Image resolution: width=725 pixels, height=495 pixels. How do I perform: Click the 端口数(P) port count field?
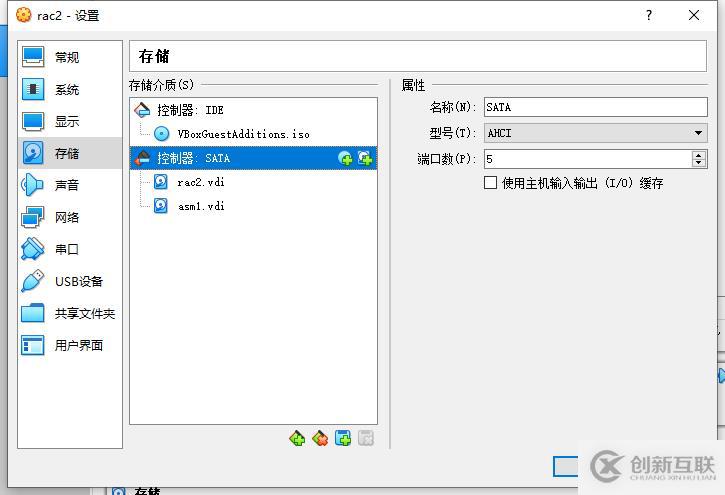[588, 159]
